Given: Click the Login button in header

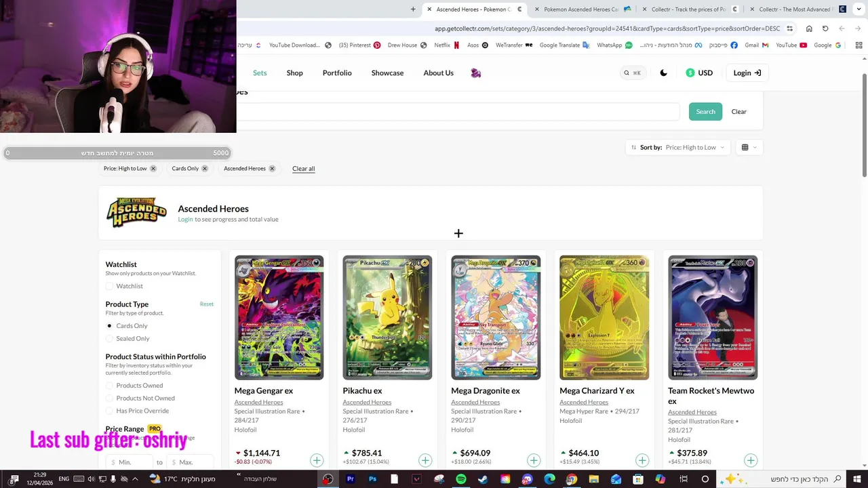Looking at the screenshot, I should pos(747,73).
